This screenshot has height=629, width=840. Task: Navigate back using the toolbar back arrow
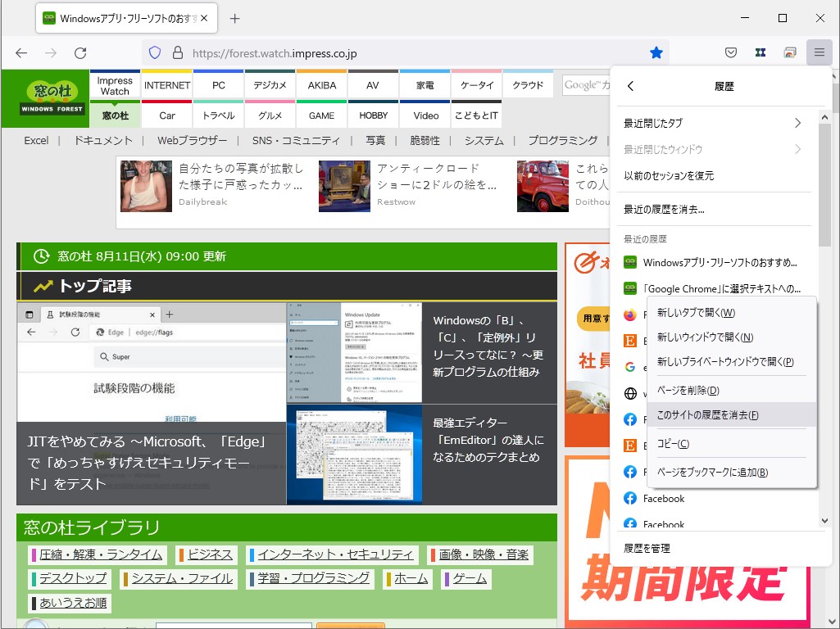20,53
